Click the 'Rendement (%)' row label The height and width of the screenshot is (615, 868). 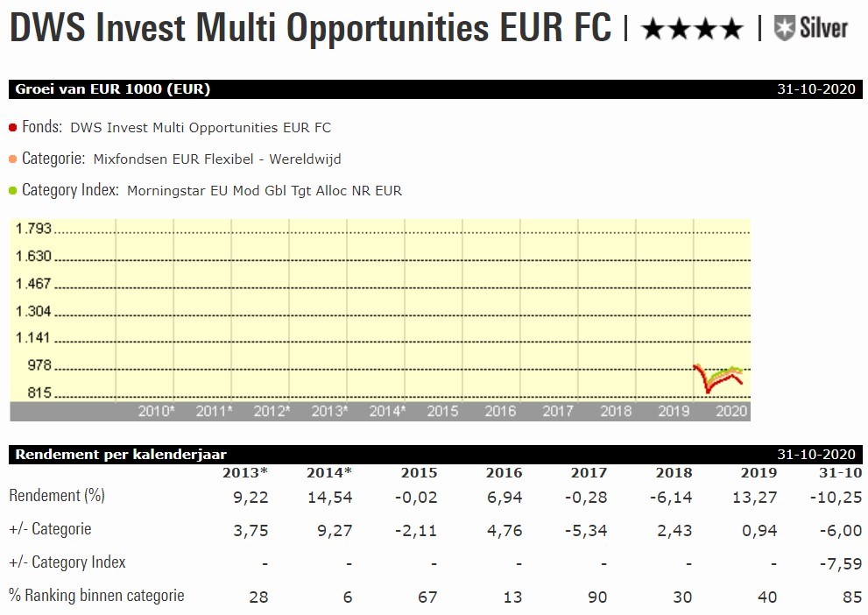(57, 496)
